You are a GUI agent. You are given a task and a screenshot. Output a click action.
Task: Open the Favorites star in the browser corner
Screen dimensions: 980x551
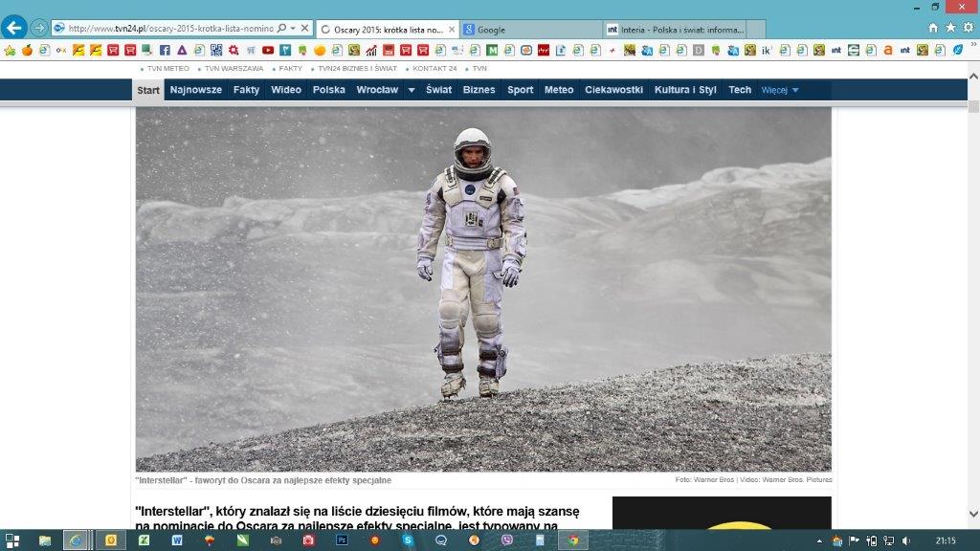pyautogui.click(x=950, y=28)
